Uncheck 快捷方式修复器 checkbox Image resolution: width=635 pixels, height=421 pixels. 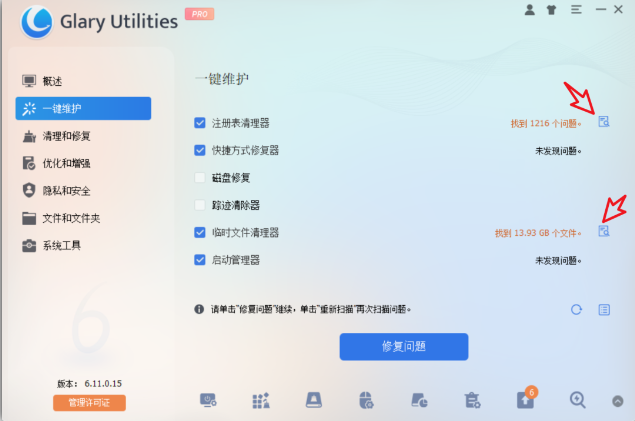[200, 150]
